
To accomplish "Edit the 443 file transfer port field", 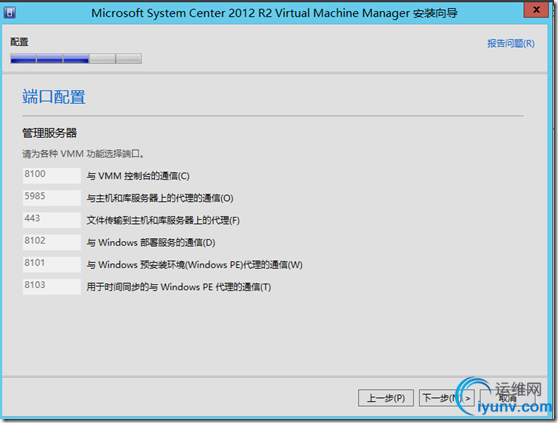I will click(x=52, y=220).
